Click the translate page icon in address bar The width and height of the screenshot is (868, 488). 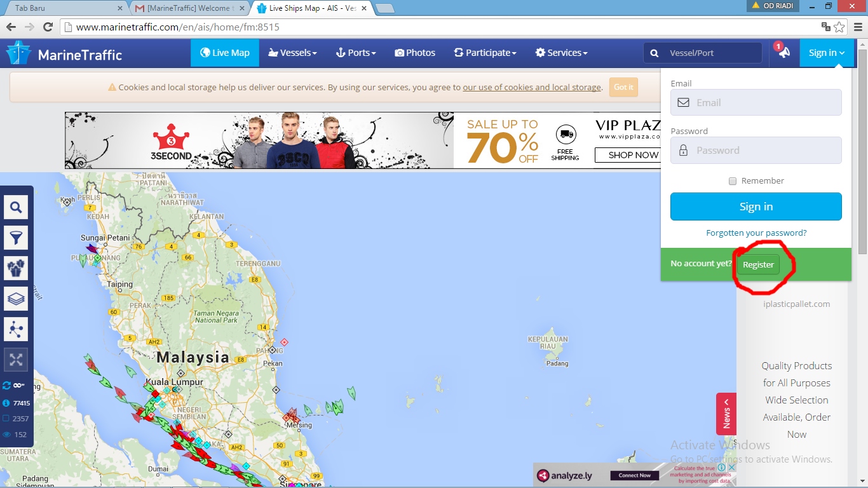825,27
